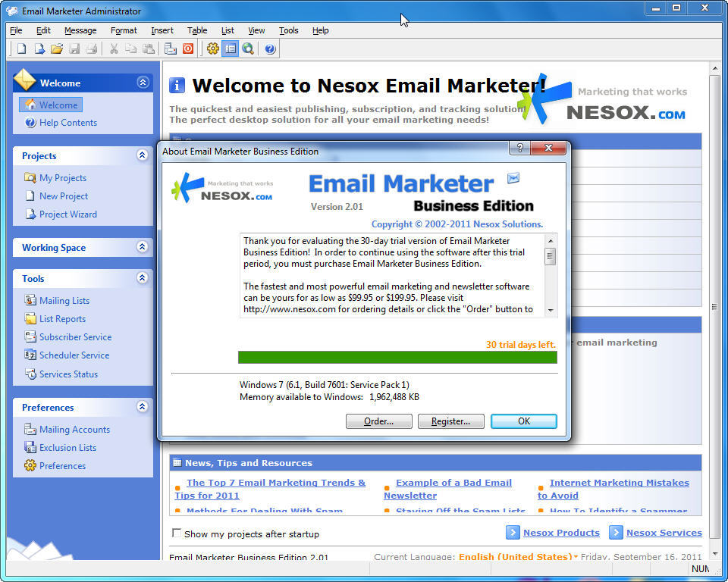Screen dimensions: 728x582
Task: Click the blue question mark help toolbar icon
Action: tap(270, 48)
